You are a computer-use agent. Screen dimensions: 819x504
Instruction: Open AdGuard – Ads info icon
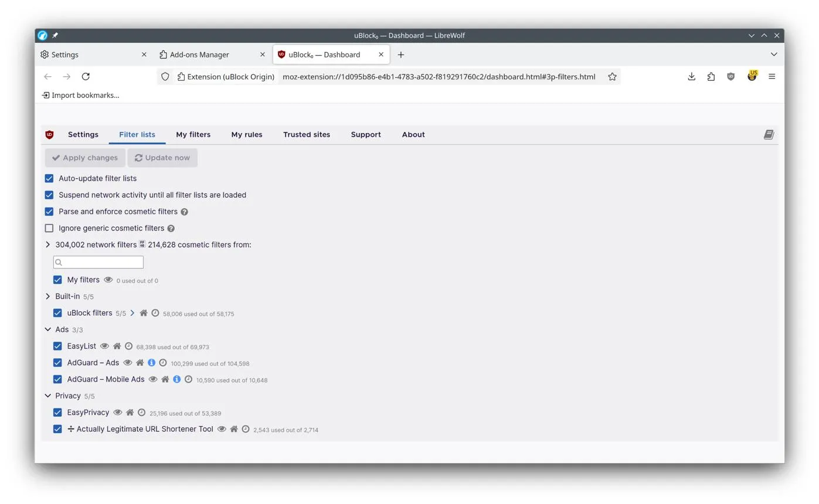click(151, 363)
